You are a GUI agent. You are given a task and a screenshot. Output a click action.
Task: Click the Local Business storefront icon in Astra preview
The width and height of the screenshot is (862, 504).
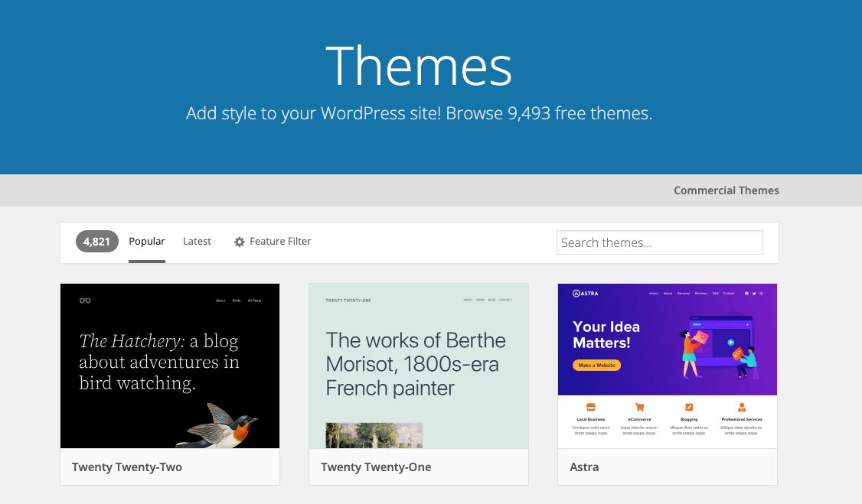pyautogui.click(x=591, y=406)
